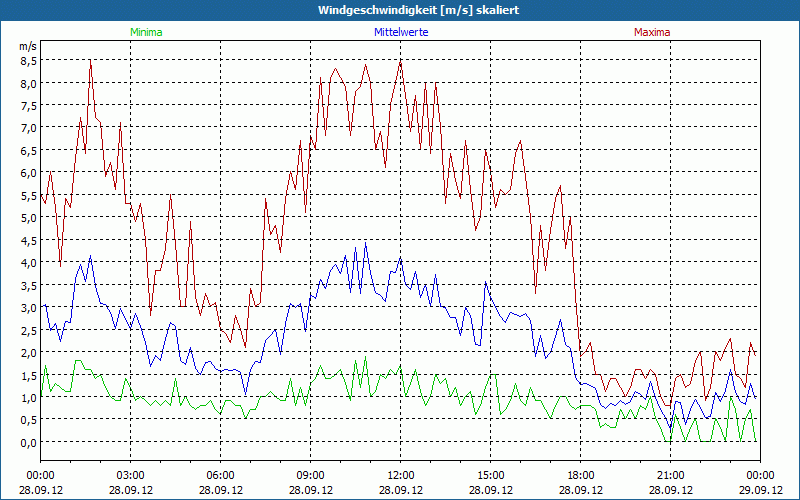This screenshot has height=500, width=800.
Task: Click the 1,5 y-axis value
Action: (29, 375)
